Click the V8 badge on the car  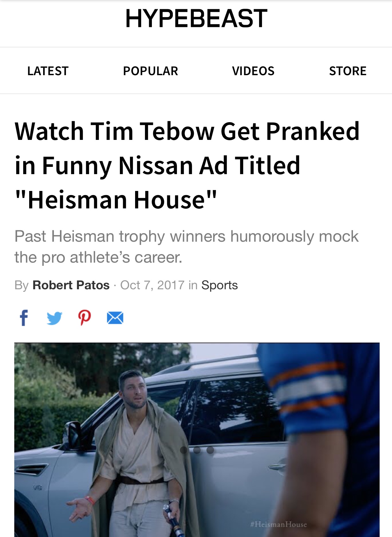(x=37, y=488)
